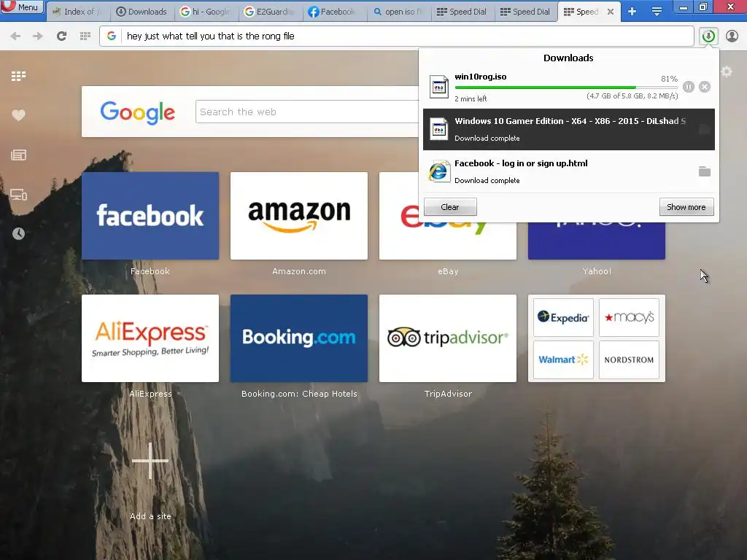The image size is (747, 560).
Task: Open the hi - Google tab
Action: (205, 12)
